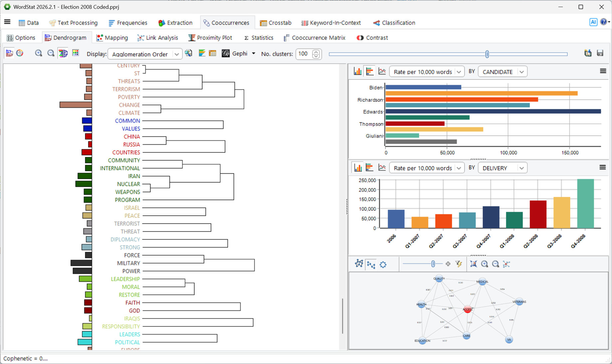
Task: Toggle horizontal bar chart in the Candidate panel
Action: pos(370,71)
